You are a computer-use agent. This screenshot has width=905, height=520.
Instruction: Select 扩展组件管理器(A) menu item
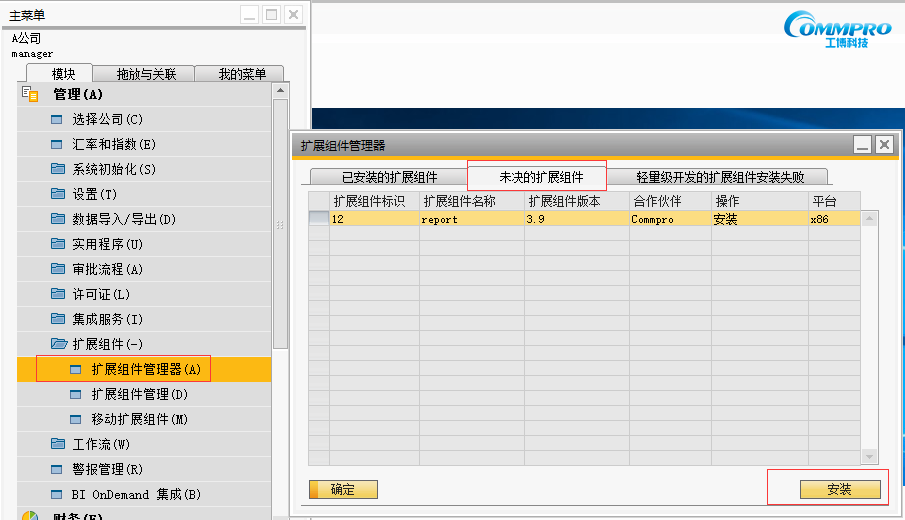click(x=144, y=369)
